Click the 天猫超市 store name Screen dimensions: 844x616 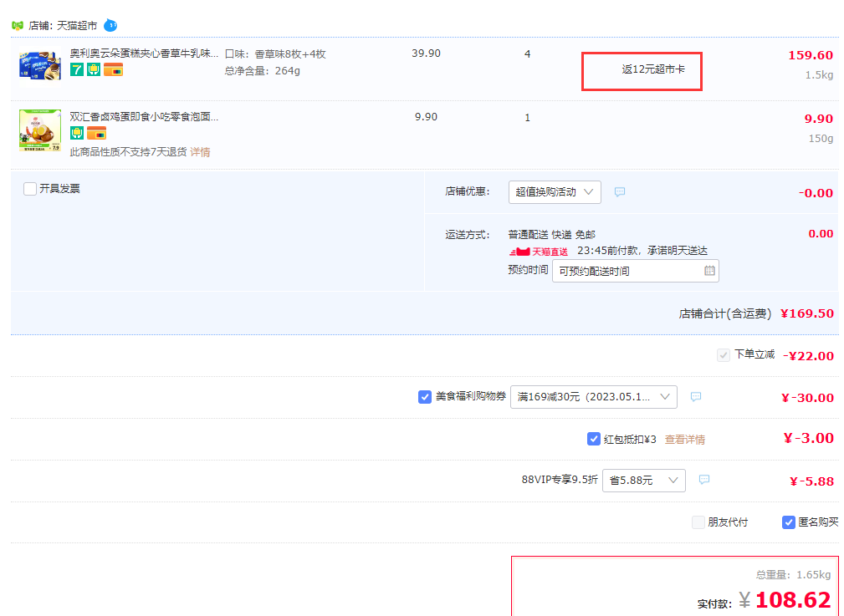(x=77, y=25)
